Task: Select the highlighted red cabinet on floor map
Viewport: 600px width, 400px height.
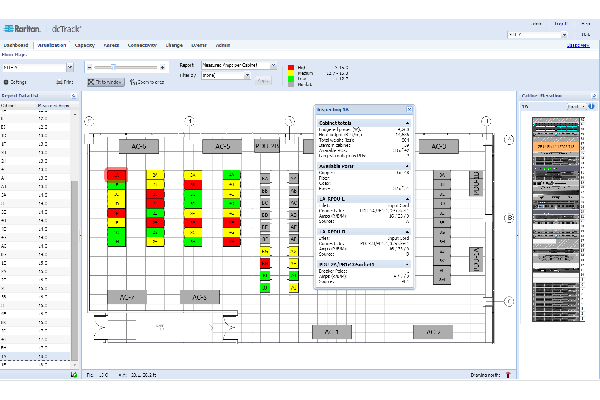Action: 116,175
